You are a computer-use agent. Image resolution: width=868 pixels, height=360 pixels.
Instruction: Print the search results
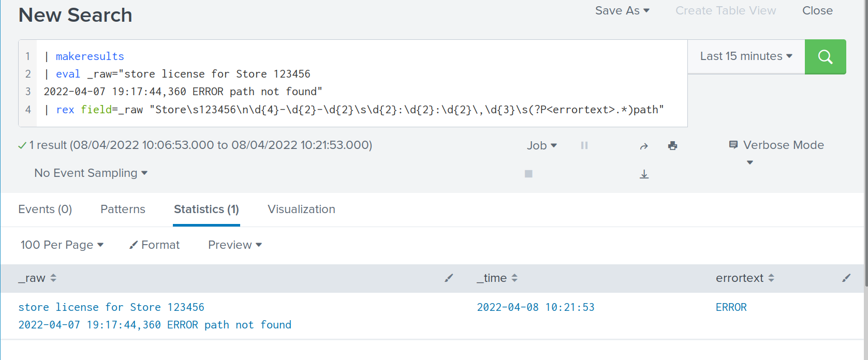click(672, 146)
